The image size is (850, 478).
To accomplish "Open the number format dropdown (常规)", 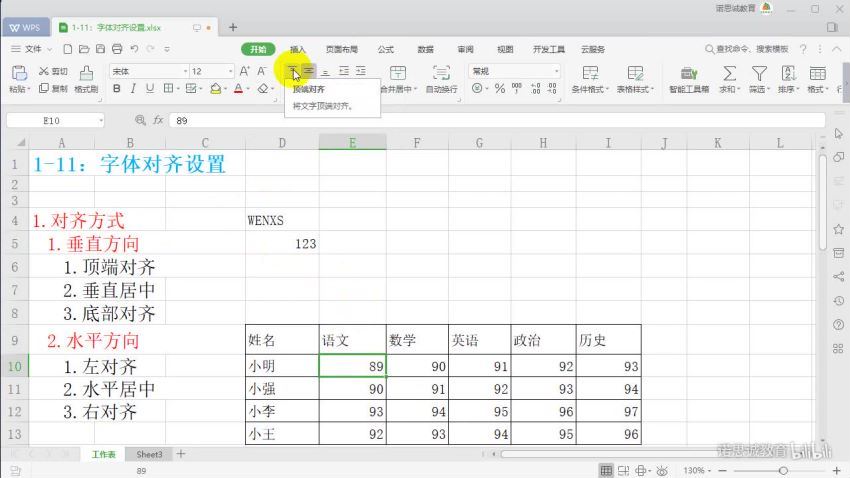I will (556, 71).
